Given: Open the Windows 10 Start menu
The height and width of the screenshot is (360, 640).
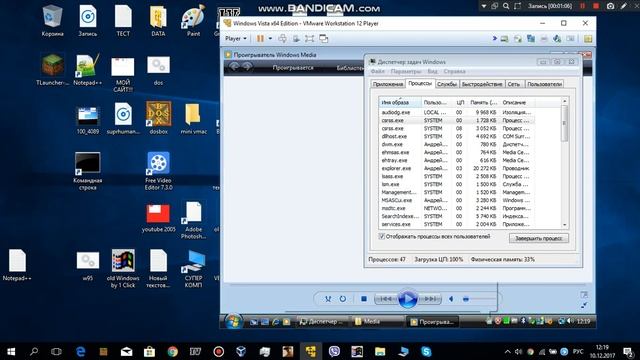Looking at the screenshot, I should [11, 351].
